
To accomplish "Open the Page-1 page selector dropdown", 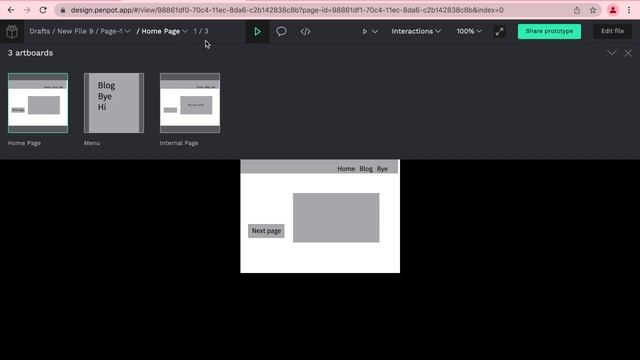I will 116,31.
